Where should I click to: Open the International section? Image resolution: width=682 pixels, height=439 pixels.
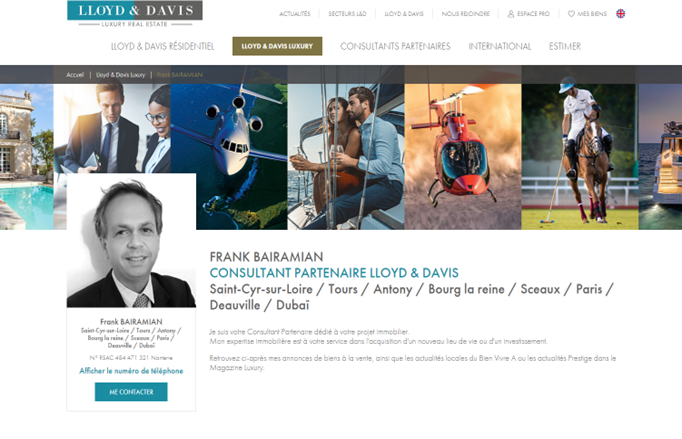[500, 46]
